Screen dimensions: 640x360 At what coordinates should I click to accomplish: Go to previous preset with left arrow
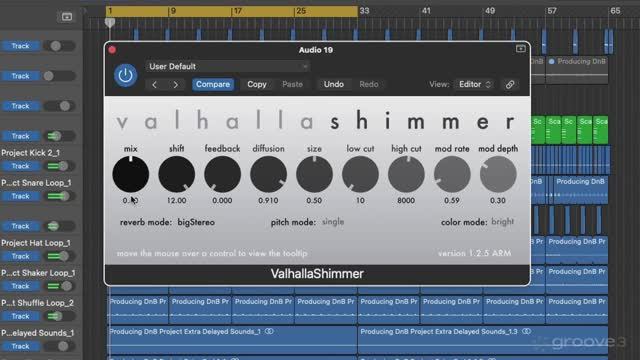click(154, 84)
